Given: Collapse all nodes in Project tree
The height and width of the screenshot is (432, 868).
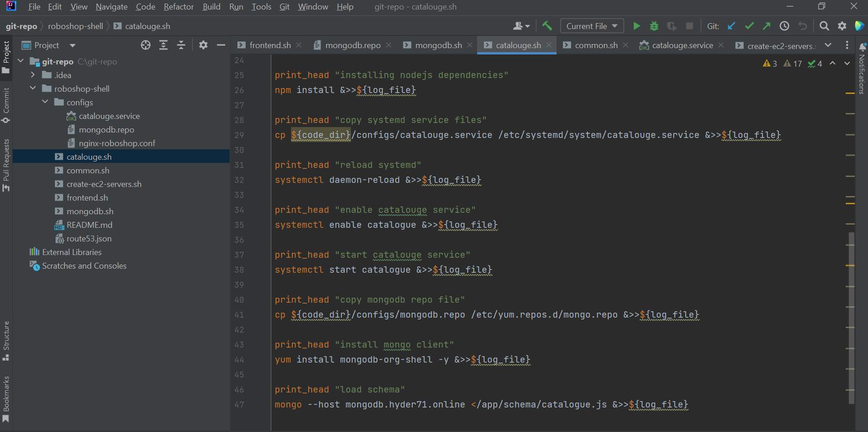Looking at the screenshot, I should pyautogui.click(x=181, y=45).
